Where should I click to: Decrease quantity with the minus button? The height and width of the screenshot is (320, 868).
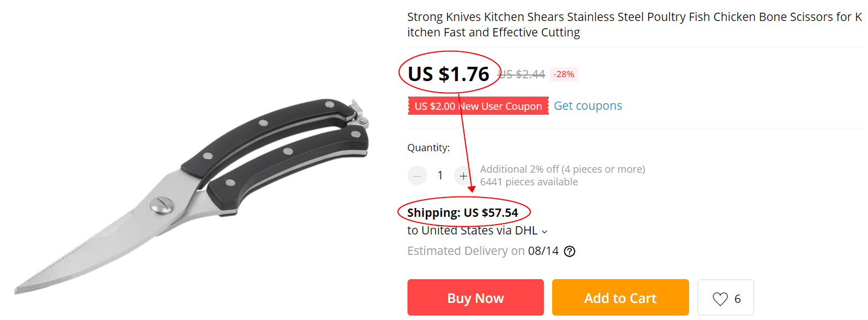click(x=417, y=175)
